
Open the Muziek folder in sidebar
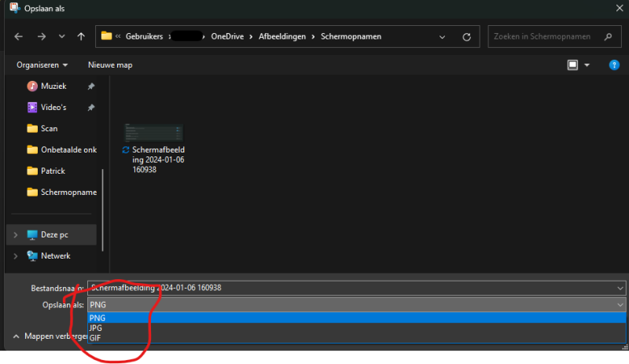53,86
